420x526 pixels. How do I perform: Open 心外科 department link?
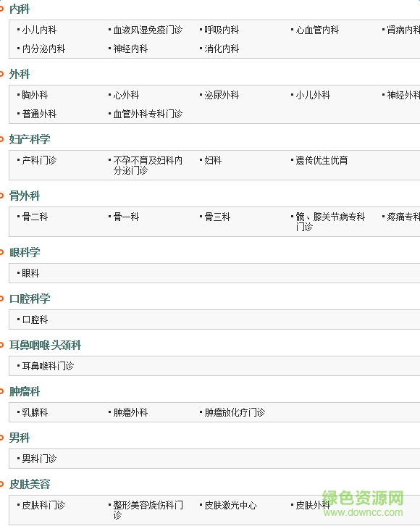tap(126, 95)
